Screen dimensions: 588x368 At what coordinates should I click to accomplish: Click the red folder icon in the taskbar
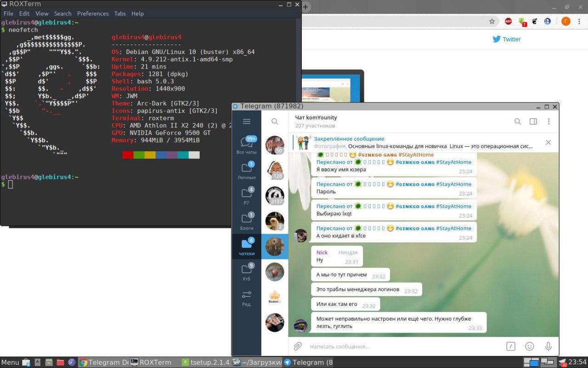pos(60,362)
